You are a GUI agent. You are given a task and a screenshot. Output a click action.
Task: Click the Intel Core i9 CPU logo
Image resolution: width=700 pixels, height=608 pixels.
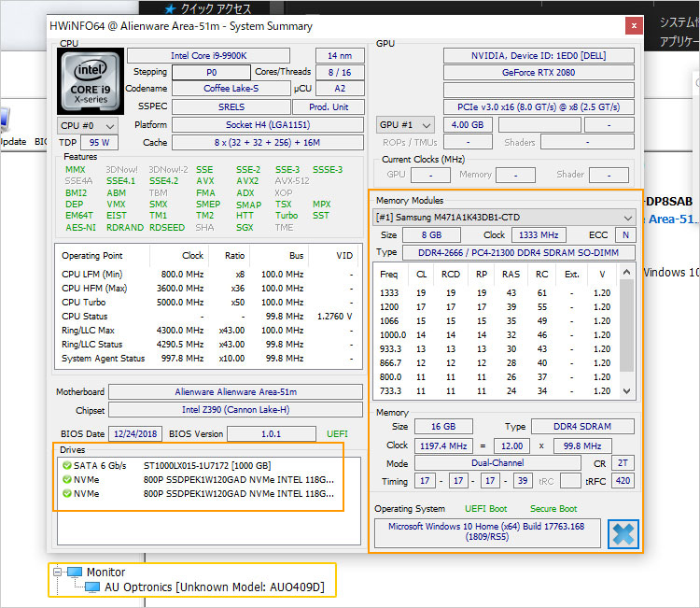point(88,80)
